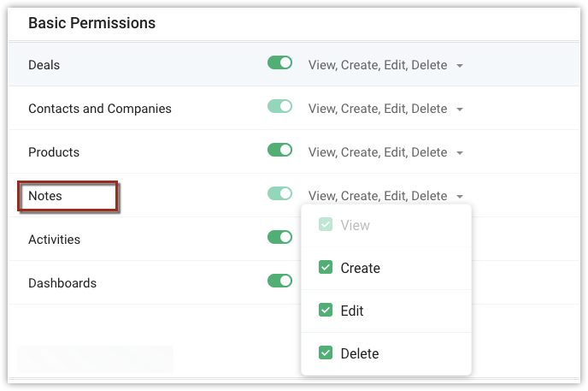Click the Dashboards row label
Viewport: 588px width, 391px height.
tap(62, 283)
